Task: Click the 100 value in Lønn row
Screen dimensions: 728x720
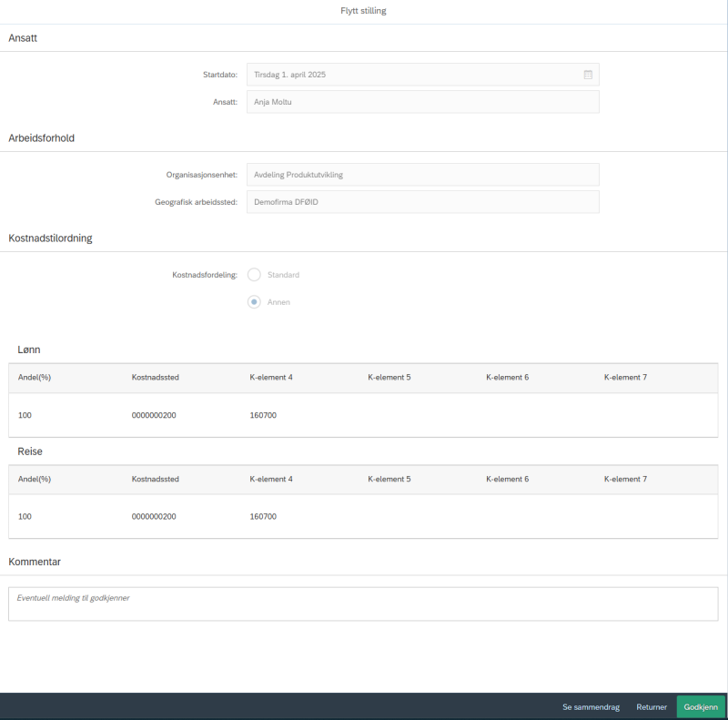Action: click(25, 415)
